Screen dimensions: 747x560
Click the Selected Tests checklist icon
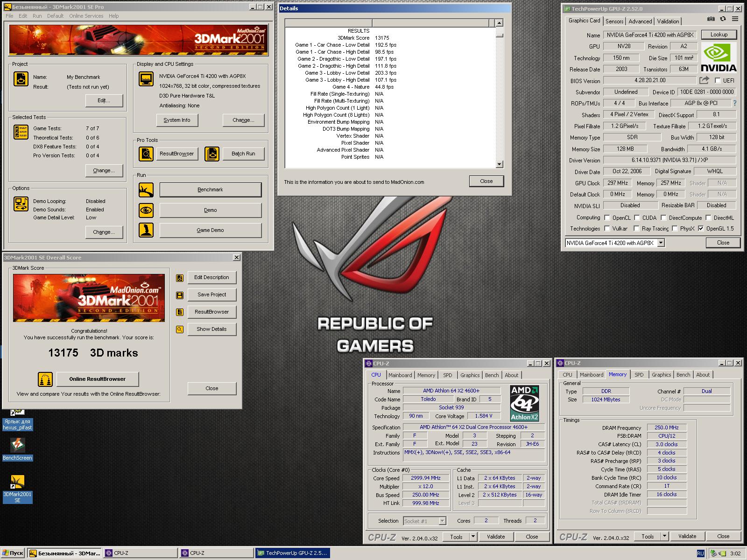tap(21, 133)
